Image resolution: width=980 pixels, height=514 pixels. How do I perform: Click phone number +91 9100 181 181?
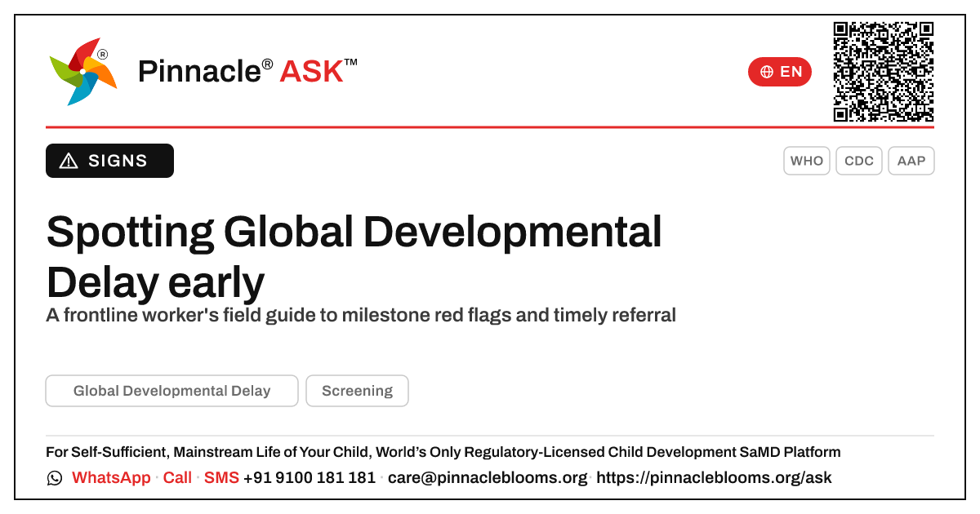[x=310, y=478]
